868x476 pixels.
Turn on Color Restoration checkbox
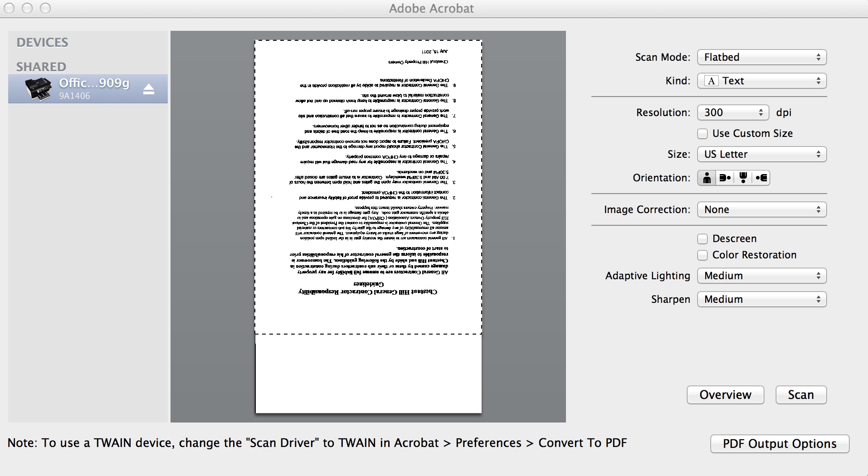702,255
